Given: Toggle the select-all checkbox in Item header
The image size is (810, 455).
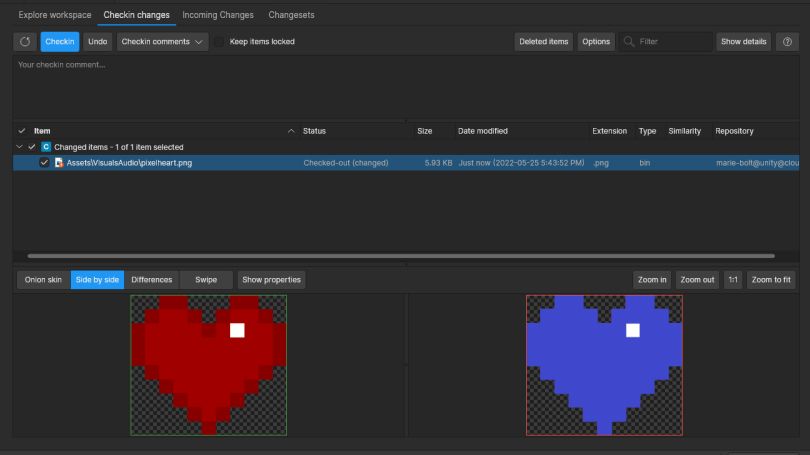Looking at the screenshot, I should click(22, 131).
